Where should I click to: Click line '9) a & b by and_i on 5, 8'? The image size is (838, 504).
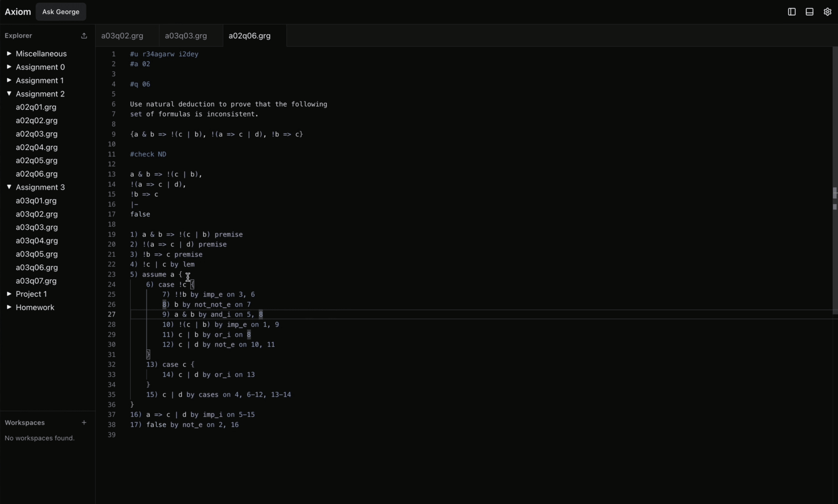click(x=213, y=315)
